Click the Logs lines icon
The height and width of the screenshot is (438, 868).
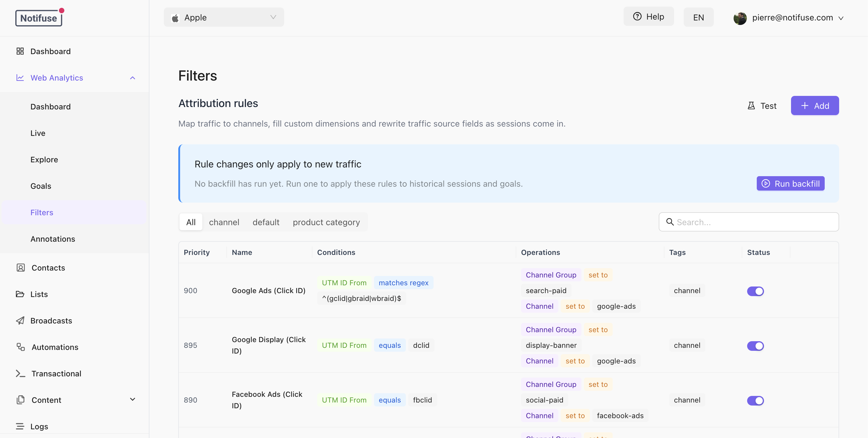[x=20, y=427]
